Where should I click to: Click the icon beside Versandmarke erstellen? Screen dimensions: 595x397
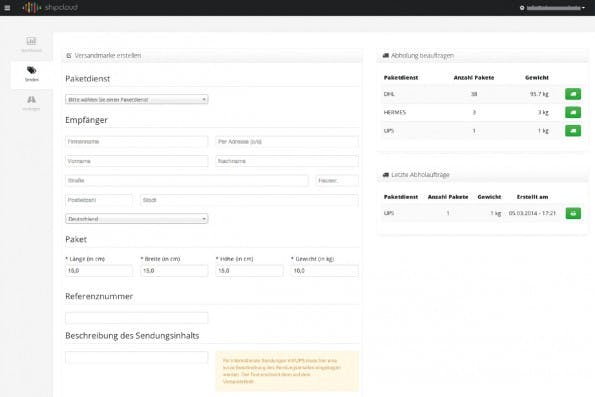click(x=69, y=55)
